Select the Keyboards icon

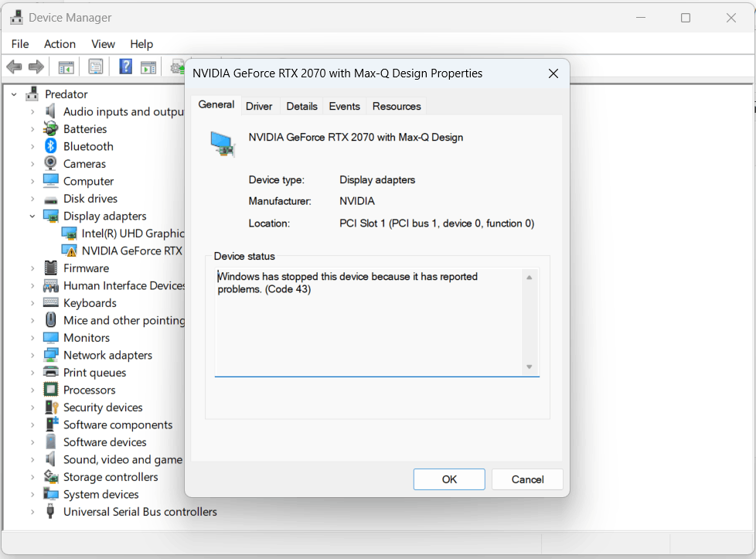pos(50,302)
